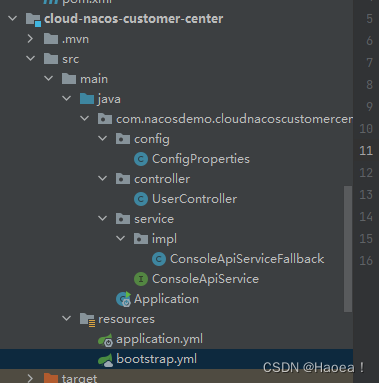This screenshot has height=383, width=379.
Task: Click the ConfigProperties class icon
Action: (x=141, y=159)
